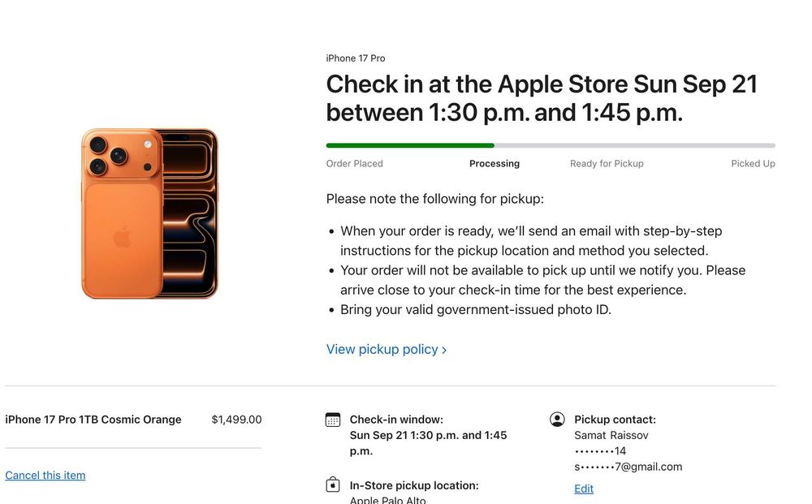The image size is (812, 504).
Task: Open the View pickup policy link
Action: point(382,349)
